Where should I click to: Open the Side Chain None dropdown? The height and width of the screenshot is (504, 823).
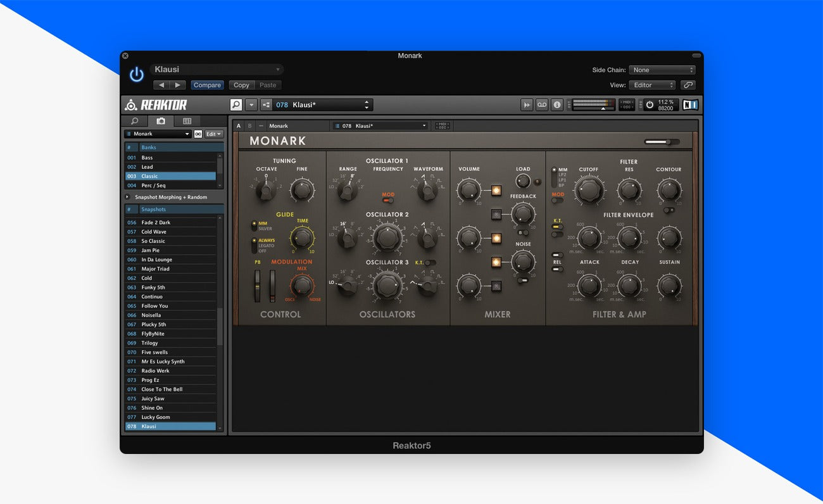662,70
